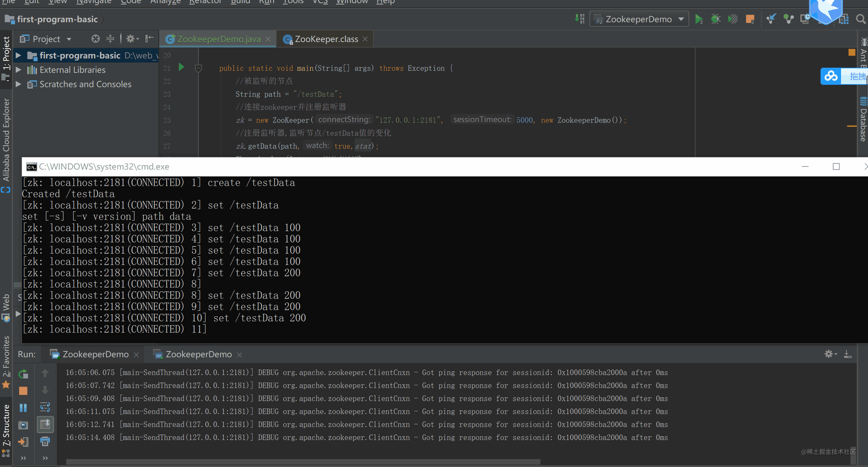Click the Up the stack trace arrow

tap(45, 373)
